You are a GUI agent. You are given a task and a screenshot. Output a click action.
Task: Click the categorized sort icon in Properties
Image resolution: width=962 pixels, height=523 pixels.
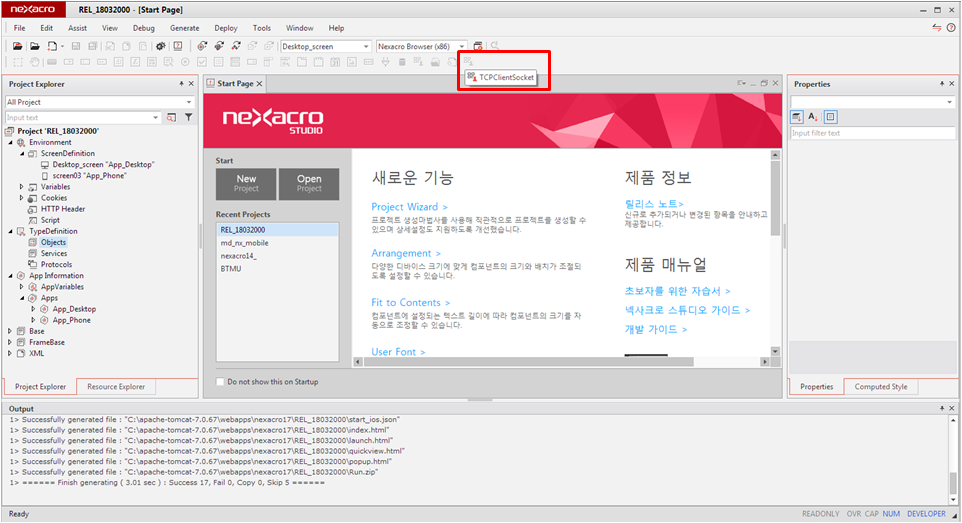(797, 117)
